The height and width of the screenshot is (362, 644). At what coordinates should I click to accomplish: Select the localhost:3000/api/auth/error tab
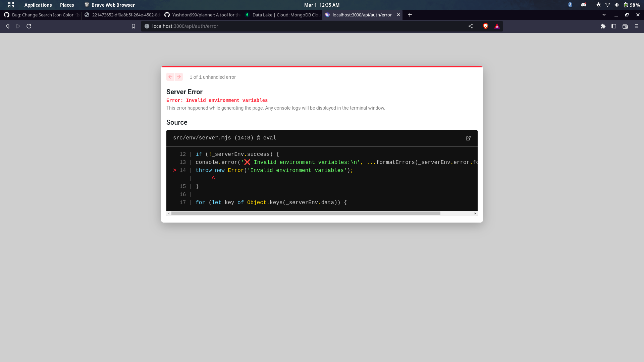362,15
